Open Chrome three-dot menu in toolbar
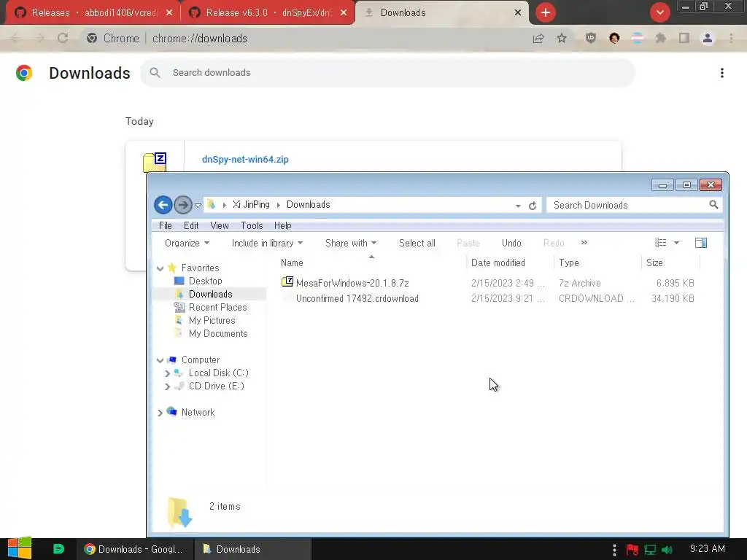This screenshot has height=560, width=747. 731,39
